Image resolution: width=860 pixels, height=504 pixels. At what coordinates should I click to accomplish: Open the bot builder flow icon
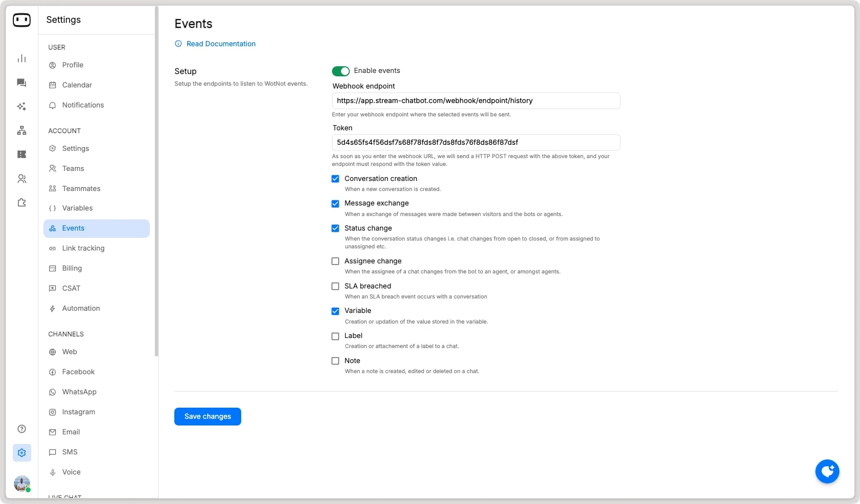click(x=21, y=130)
